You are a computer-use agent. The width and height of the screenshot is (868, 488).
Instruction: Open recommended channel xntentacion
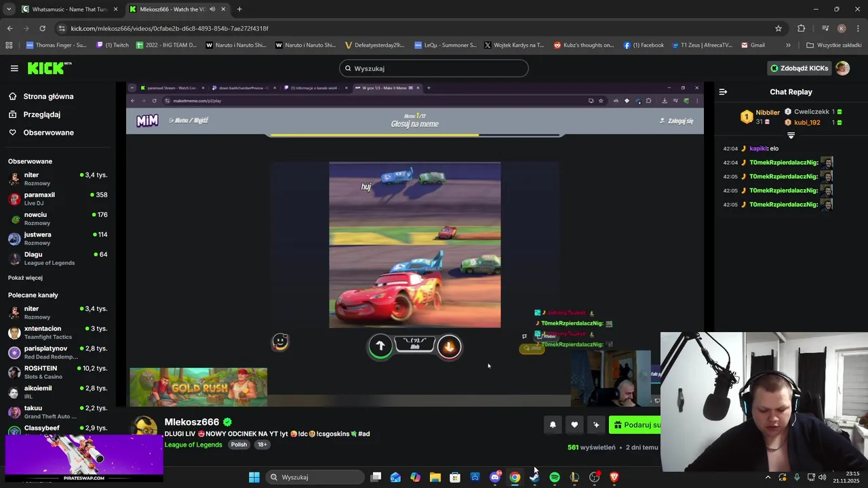pos(58,332)
